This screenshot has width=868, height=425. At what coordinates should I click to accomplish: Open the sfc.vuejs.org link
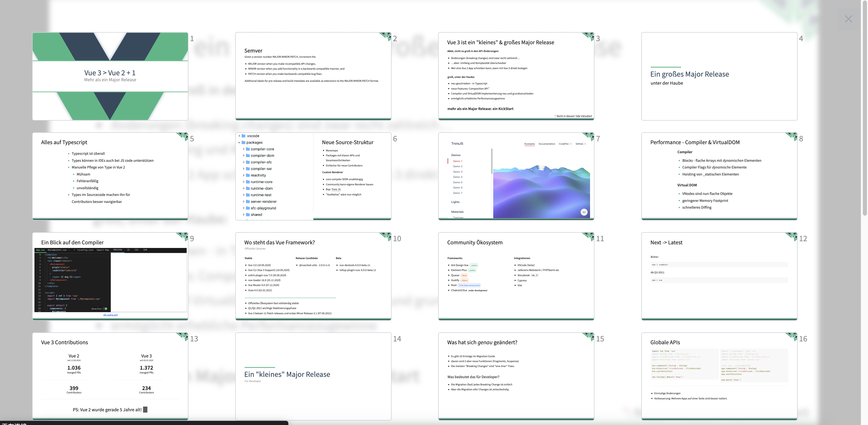(110, 315)
